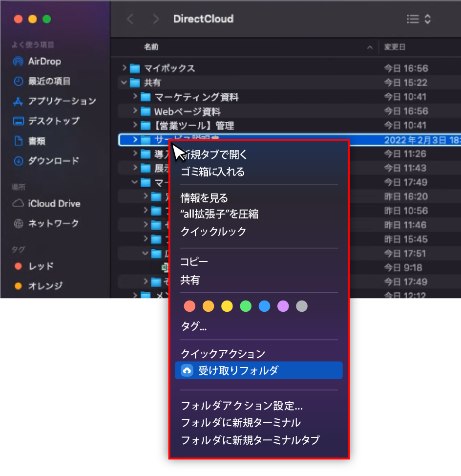
Task: Click the 今日 15:22 date of 共有
Action: (406, 83)
